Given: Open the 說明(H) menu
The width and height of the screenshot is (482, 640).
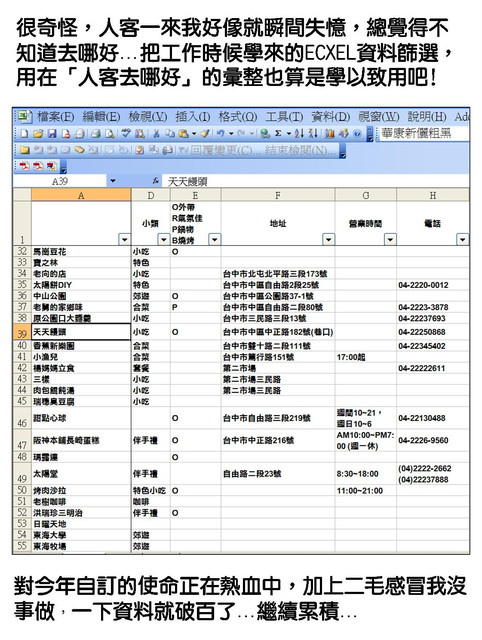Looking at the screenshot, I should pyautogui.click(x=427, y=117).
